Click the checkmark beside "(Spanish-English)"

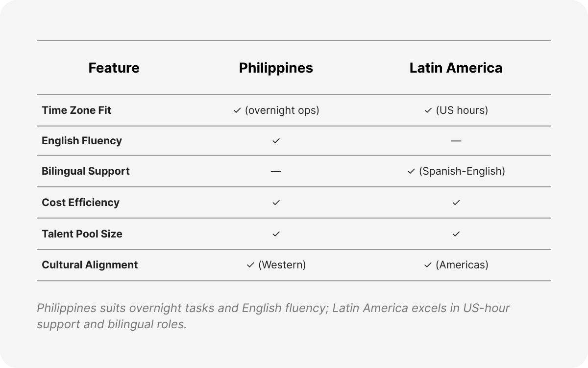(x=411, y=171)
